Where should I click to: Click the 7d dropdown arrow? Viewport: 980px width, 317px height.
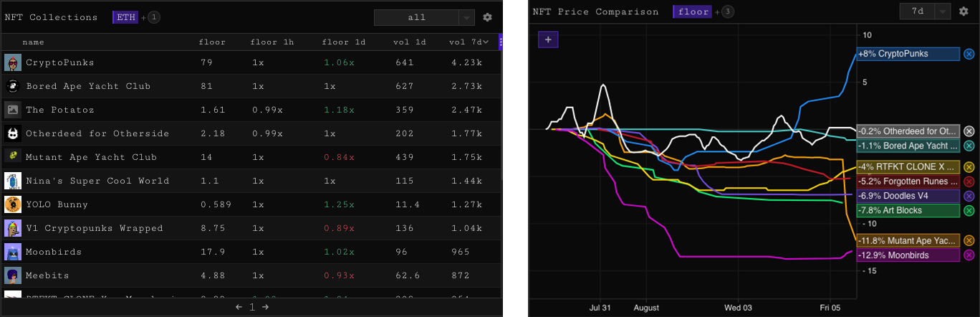(x=942, y=11)
